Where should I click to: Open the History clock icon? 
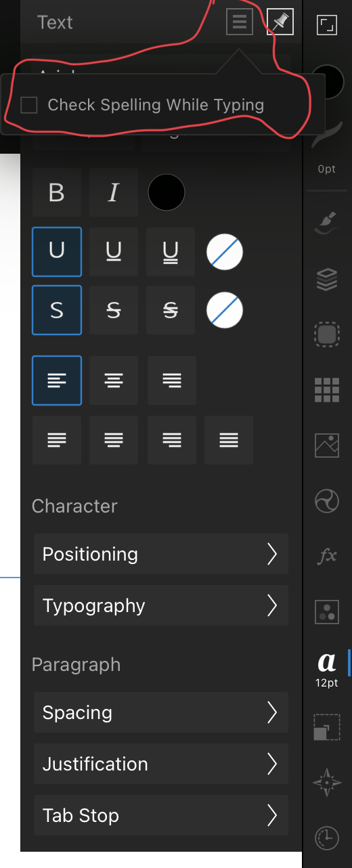click(x=327, y=838)
